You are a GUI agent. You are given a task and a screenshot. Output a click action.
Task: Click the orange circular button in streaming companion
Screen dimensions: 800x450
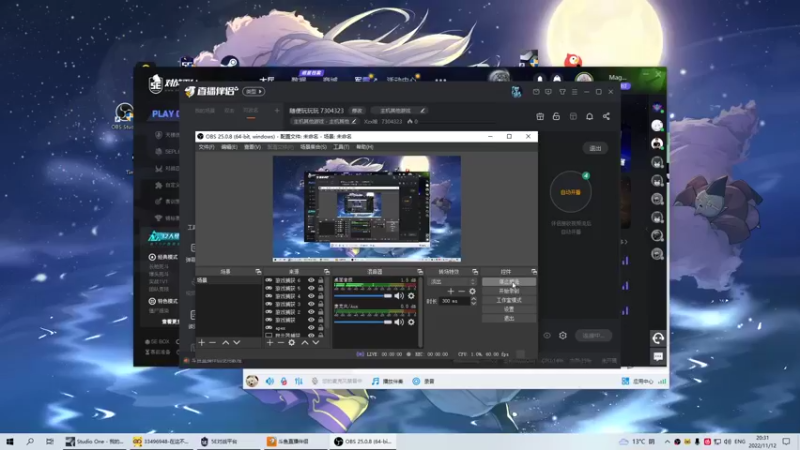570,192
